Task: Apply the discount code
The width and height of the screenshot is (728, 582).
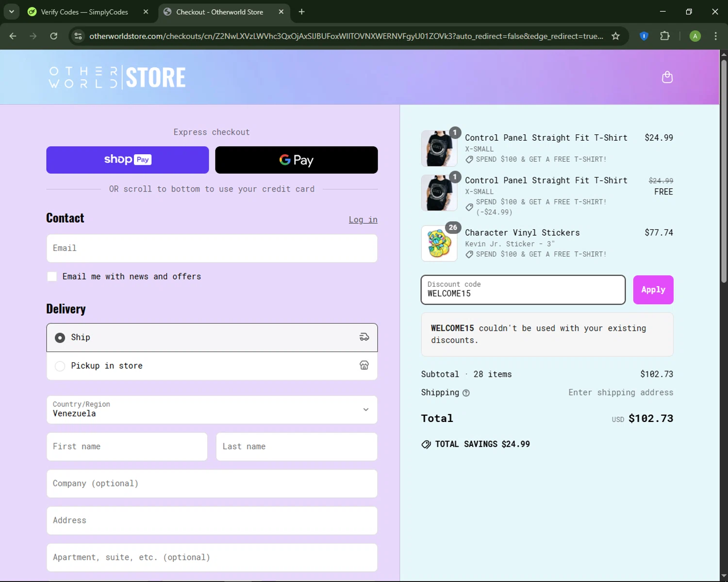Action: [653, 290]
